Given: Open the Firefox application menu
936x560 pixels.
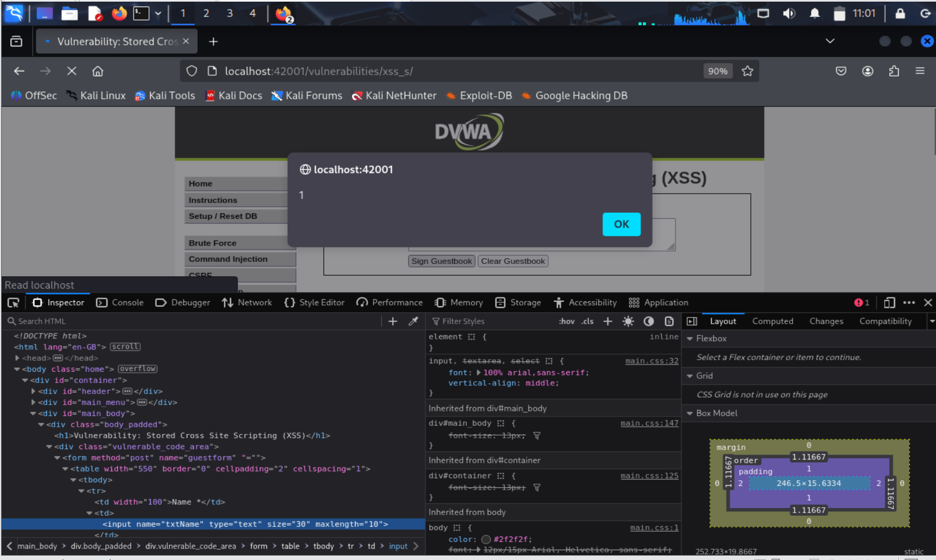Looking at the screenshot, I should tap(920, 71).
